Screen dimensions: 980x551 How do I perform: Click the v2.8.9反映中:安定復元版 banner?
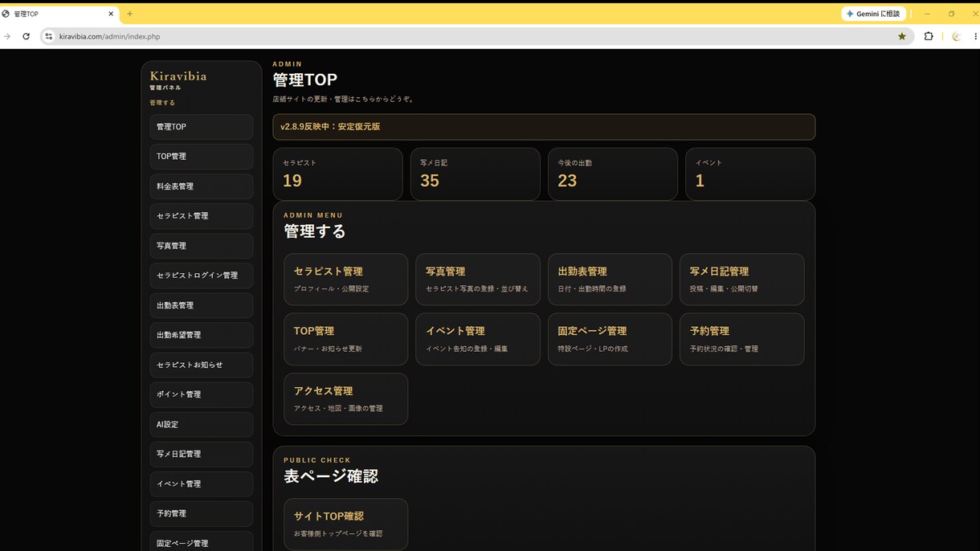544,127
